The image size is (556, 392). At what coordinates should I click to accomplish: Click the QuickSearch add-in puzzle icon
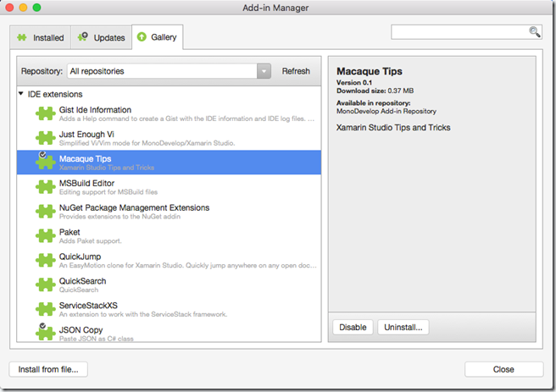tap(46, 284)
